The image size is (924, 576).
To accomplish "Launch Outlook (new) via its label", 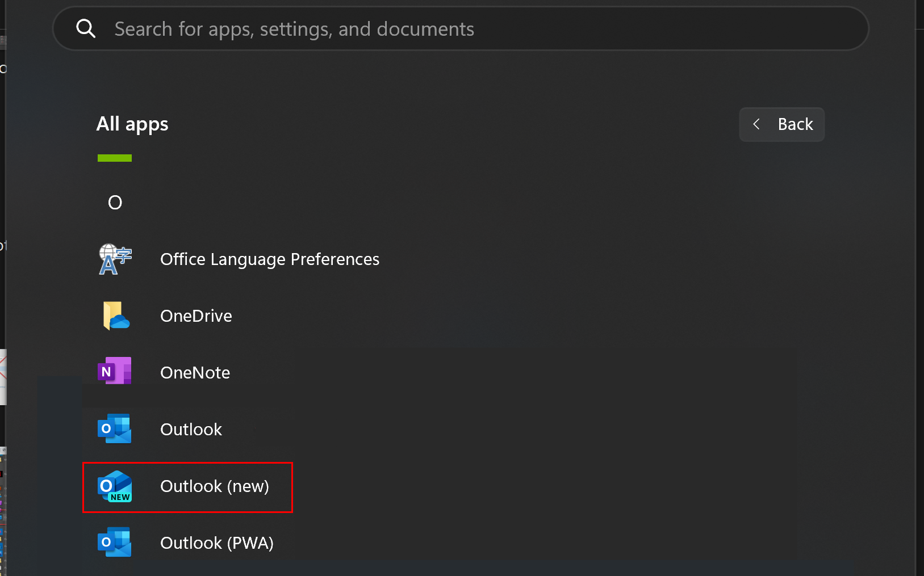I will [215, 486].
